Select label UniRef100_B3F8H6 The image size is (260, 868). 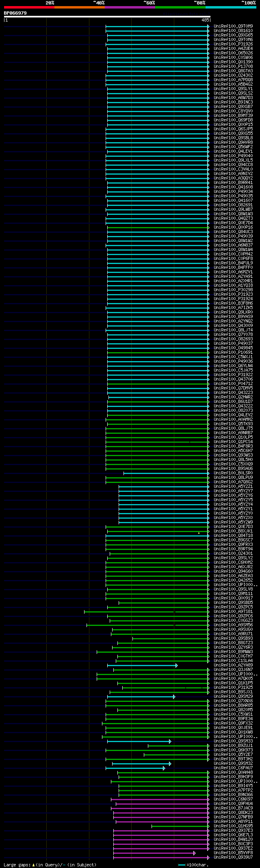click(233, 303)
